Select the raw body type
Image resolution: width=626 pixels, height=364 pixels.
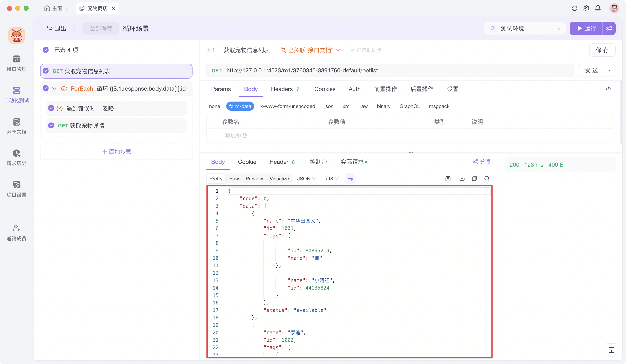(364, 106)
